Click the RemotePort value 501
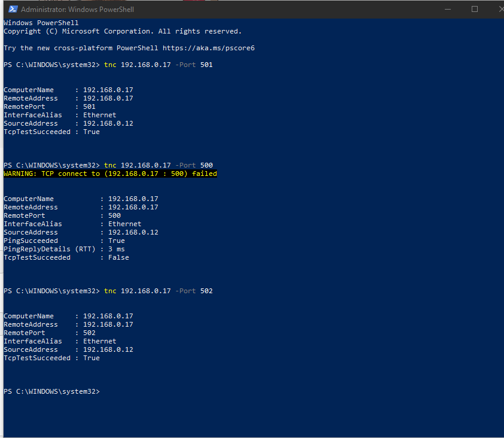The image size is (504, 438). click(89, 107)
